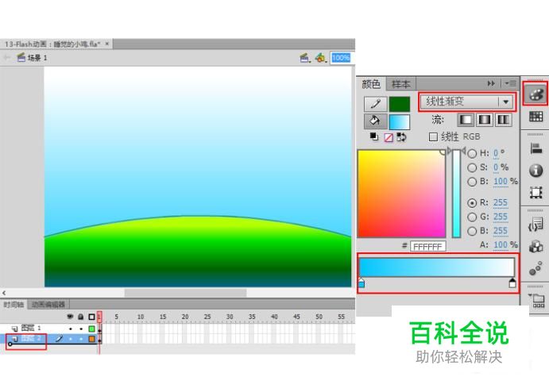Switch to the 动画编辑器 tab

pos(48,305)
